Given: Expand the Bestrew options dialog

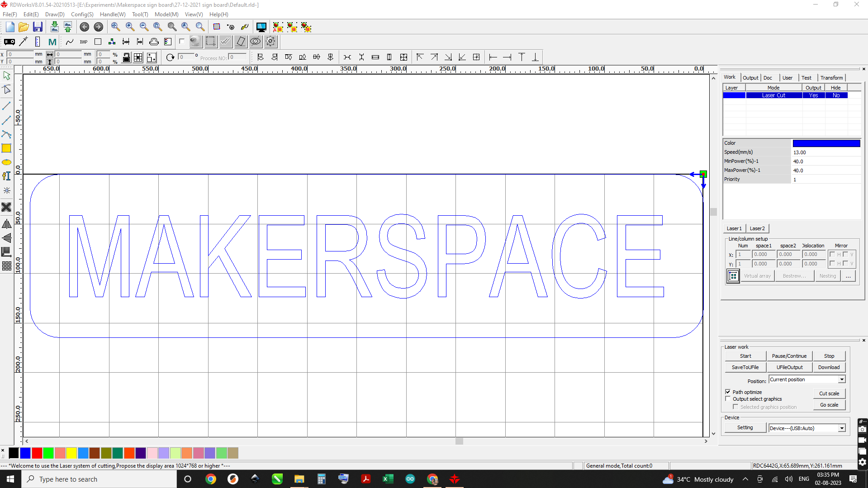Looking at the screenshot, I should [794, 275].
